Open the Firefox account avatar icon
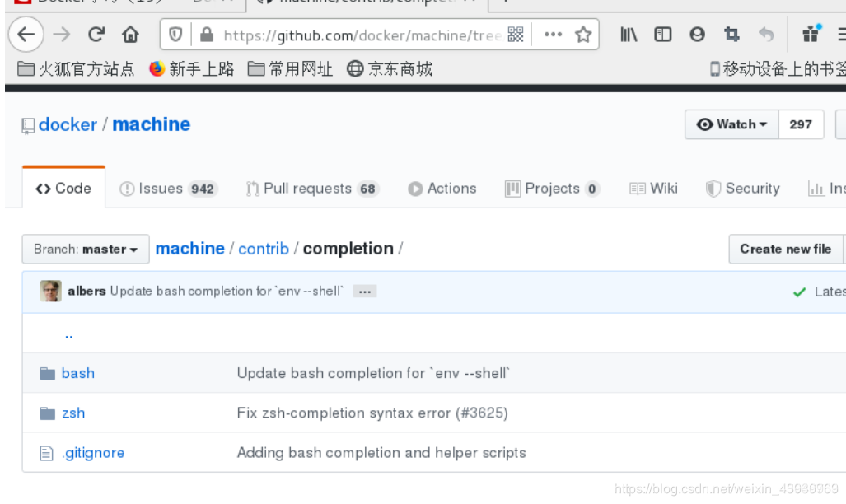Image resolution: width=846 pixels, height=504 pixels. 697,35
